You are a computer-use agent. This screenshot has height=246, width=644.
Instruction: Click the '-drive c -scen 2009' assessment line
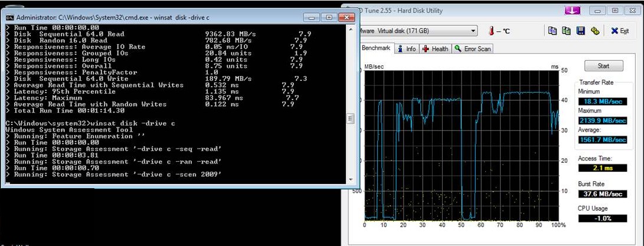pos(114,175)
